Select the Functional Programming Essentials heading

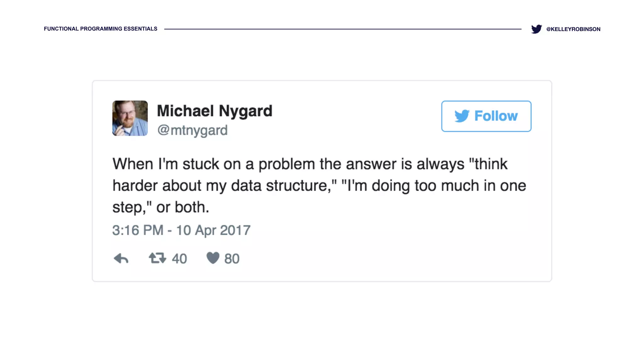(x=101, y=29)
